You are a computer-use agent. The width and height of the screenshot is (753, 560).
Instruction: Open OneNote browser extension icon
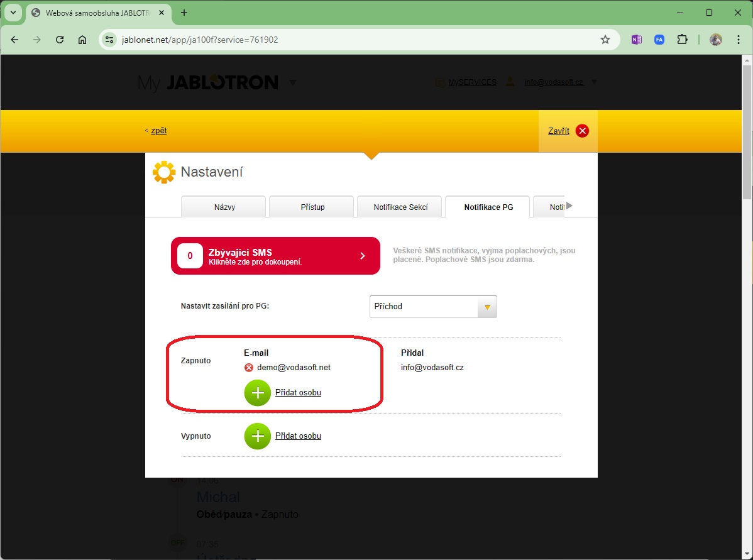(x=637, y=40)
